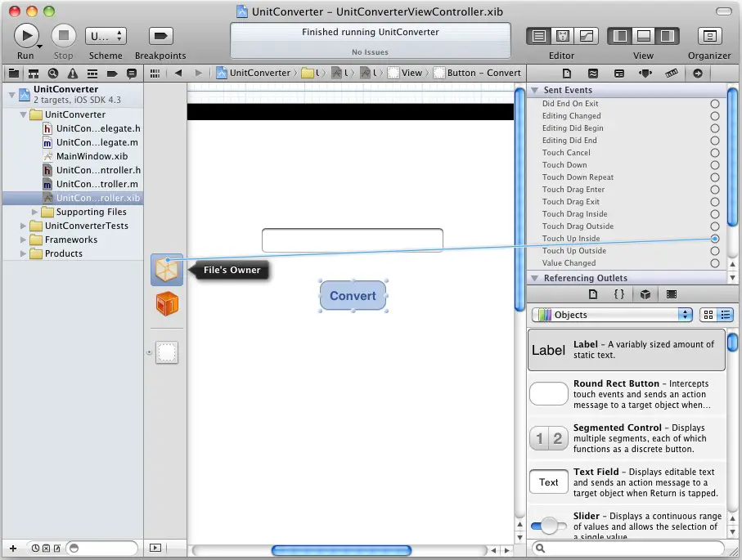The image size is (742, 560).
Task: Collapse the Sent Events section
Action: click(x=534, y=90)
